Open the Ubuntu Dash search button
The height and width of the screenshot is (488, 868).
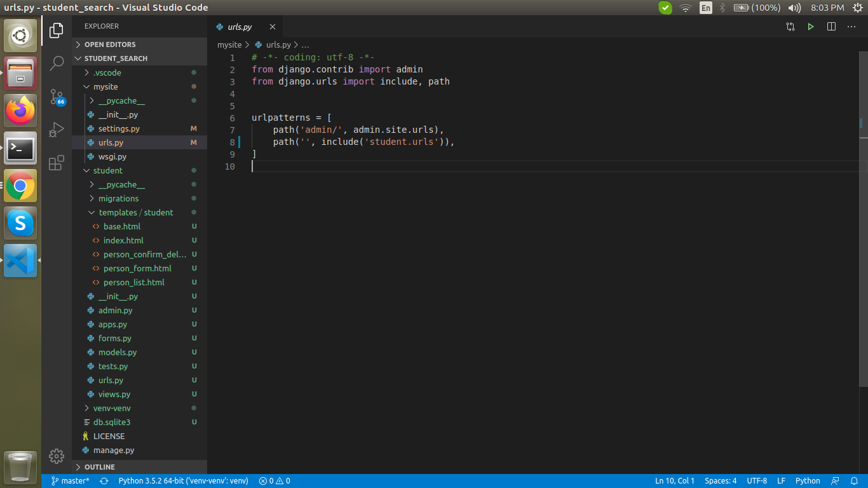click(x=20, y=36)
